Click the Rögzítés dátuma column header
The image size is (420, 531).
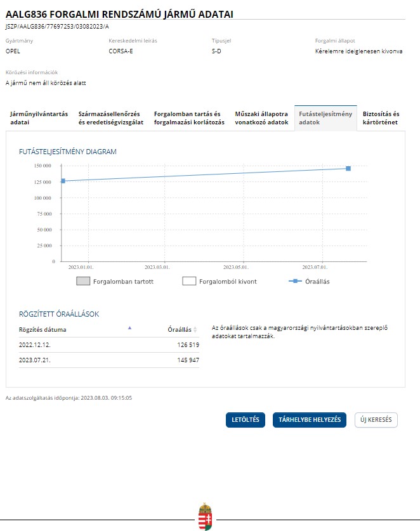pos(43,329)
